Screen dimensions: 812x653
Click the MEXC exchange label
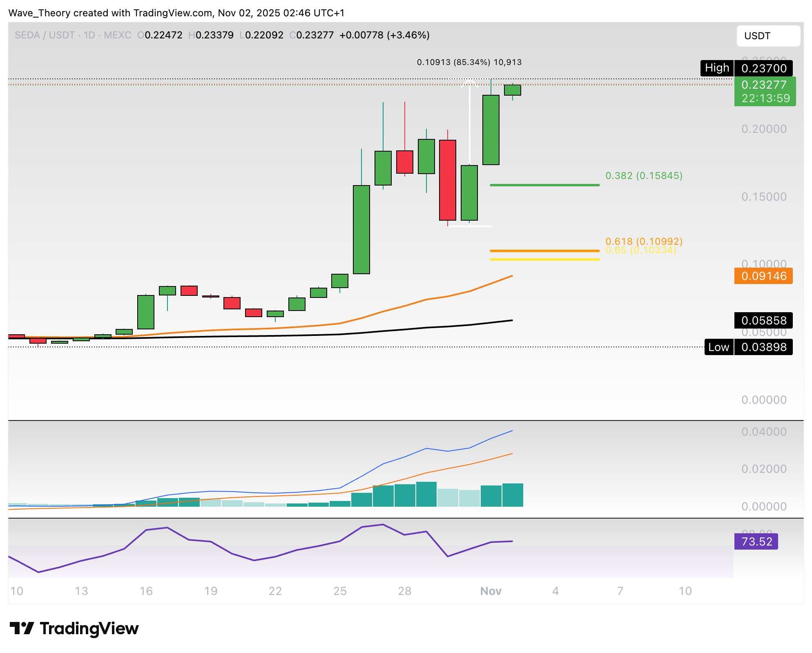click(x=117, y=35)
